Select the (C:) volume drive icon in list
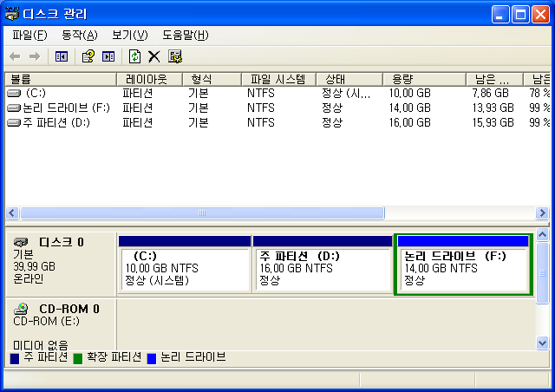The image size is (555, 392). pyautogui.click(x=14, y=93)
